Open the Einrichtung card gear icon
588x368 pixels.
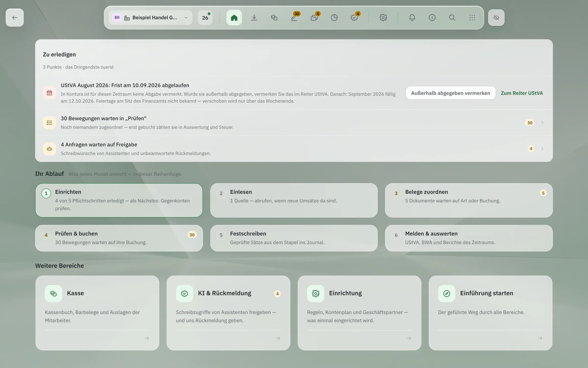coord(316,293)
